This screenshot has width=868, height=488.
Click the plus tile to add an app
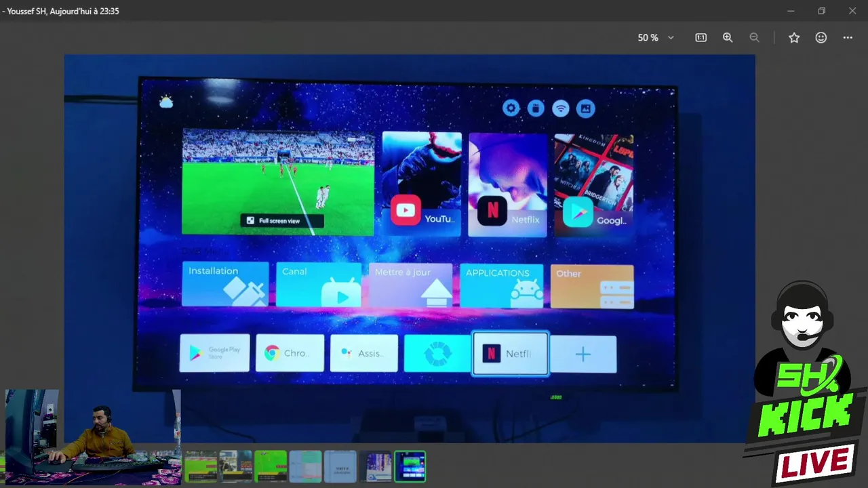(x=583, y=354)
